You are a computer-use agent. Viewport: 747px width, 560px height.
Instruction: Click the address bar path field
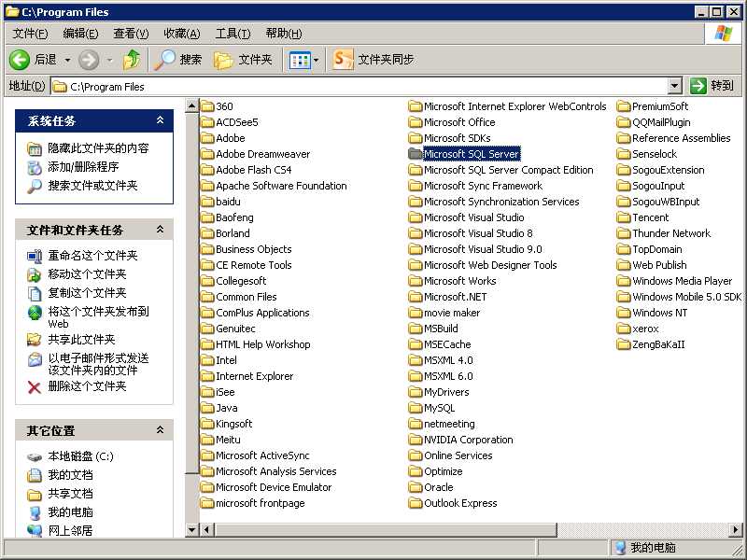pos(359,86)
